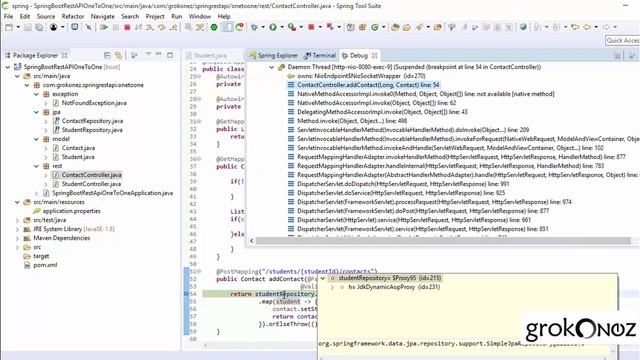Click the New Java Package icon
The image size is (640, 360).
tap(362, 27)
